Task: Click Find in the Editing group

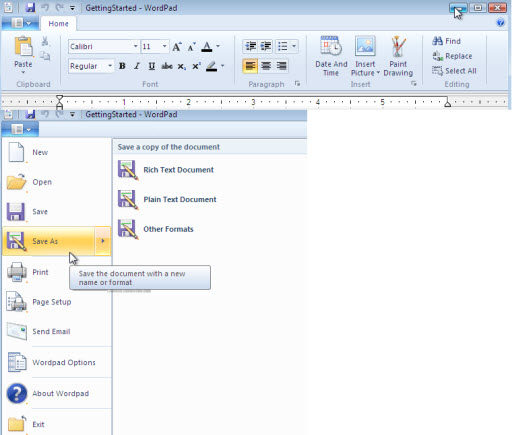Action: 446,41
